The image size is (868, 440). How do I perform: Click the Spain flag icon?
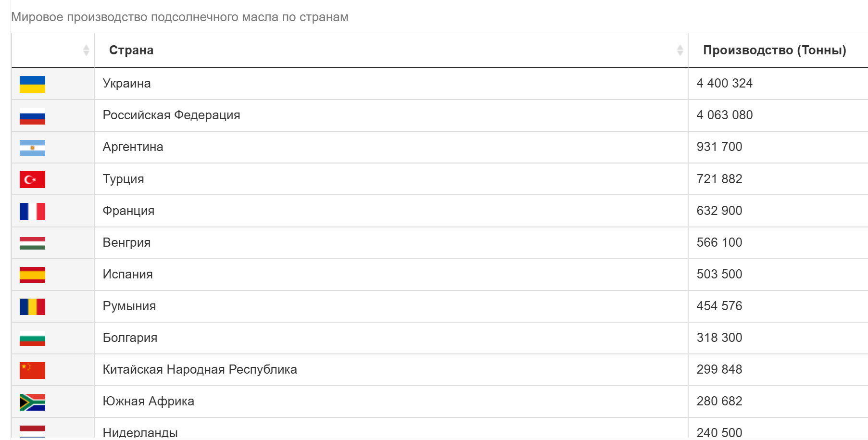(x=32, y=275)
